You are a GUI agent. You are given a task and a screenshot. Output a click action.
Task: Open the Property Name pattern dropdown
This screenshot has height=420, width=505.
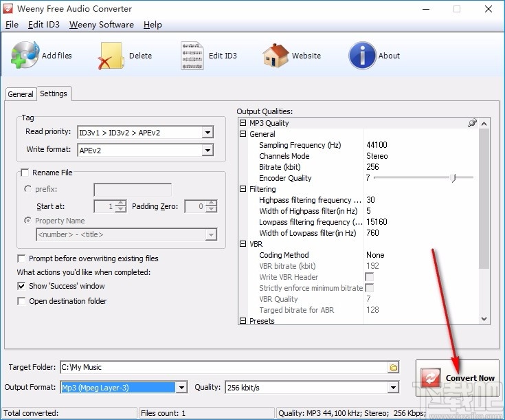point(211,234)
